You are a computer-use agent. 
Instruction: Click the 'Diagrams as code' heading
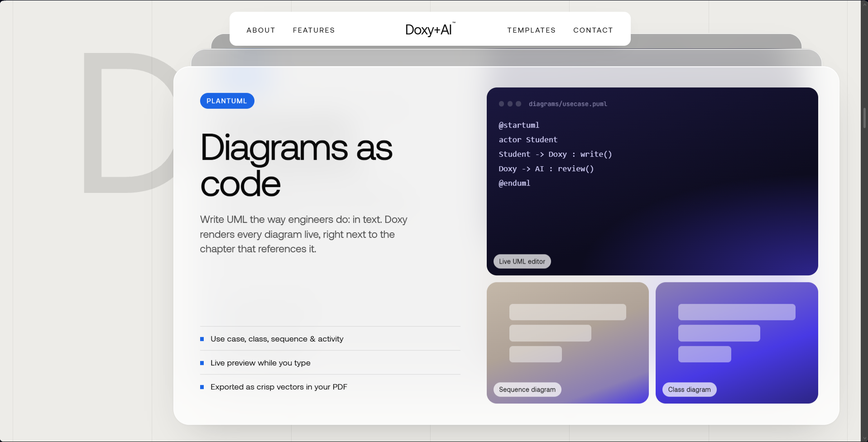pos(296,165)
